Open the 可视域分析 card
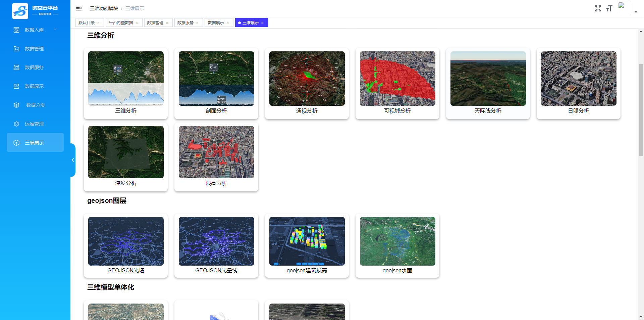This screenshot has height=320, width=644. tap(397, 83)
